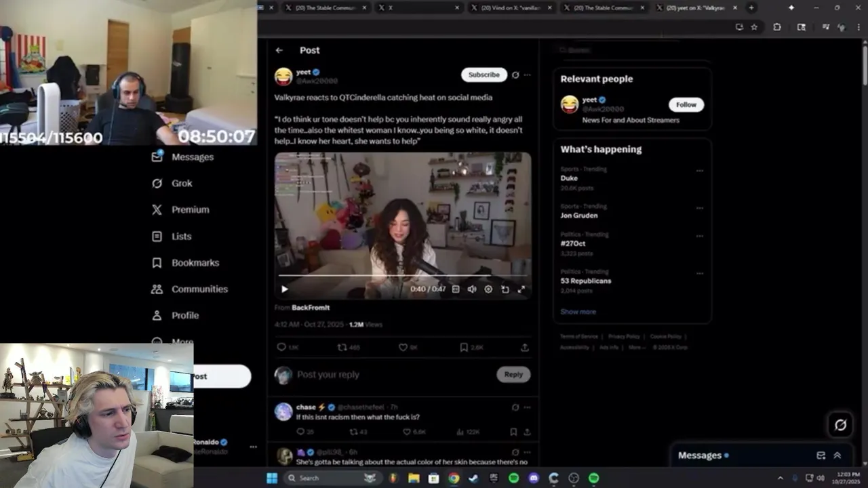
Task: Open Communities in the sidebar
Action: point(189,289)
